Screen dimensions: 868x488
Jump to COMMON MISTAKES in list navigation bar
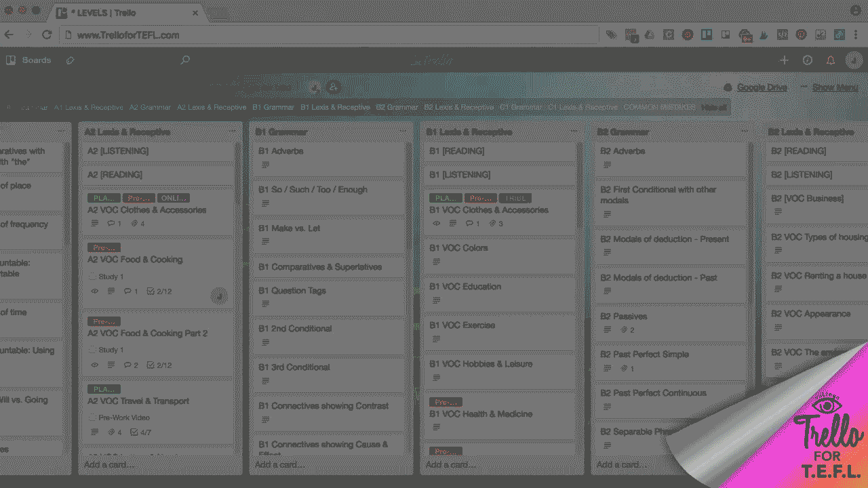(659, 107)
